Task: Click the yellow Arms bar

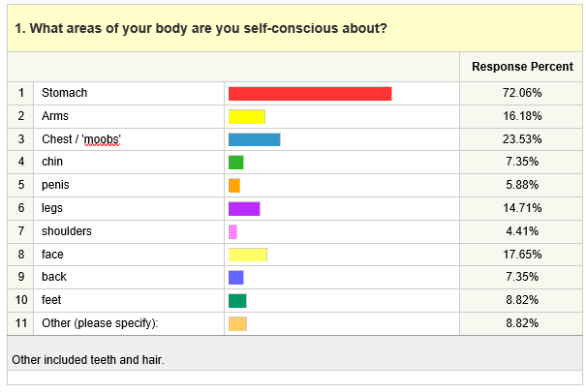Action: pos(247,117)
